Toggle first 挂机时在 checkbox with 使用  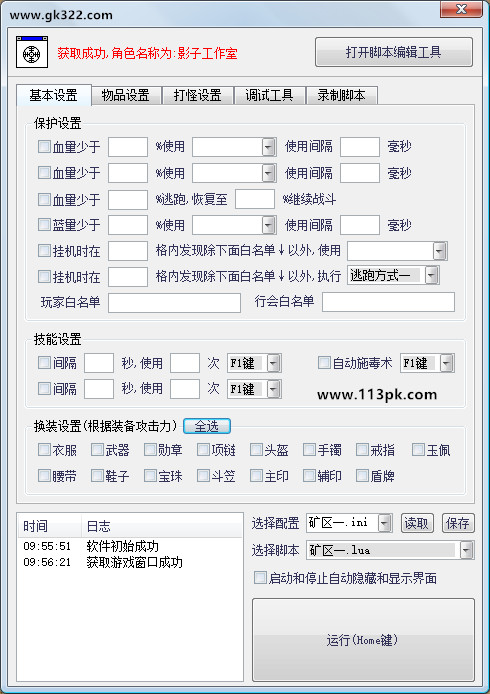click(x=44, y=251)
